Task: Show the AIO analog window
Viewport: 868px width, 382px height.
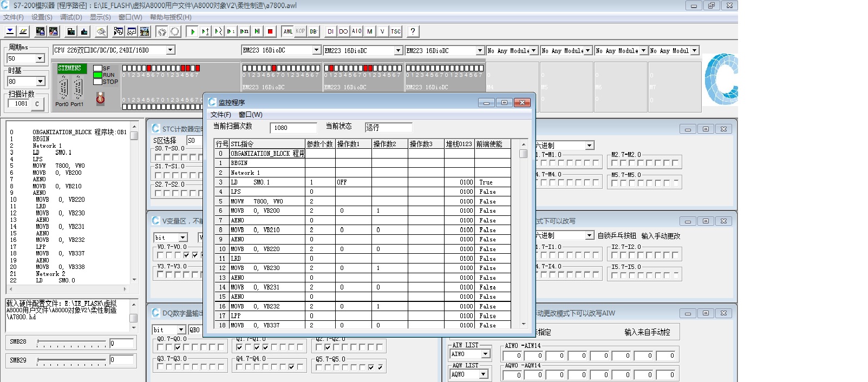Action: (356, 31)
